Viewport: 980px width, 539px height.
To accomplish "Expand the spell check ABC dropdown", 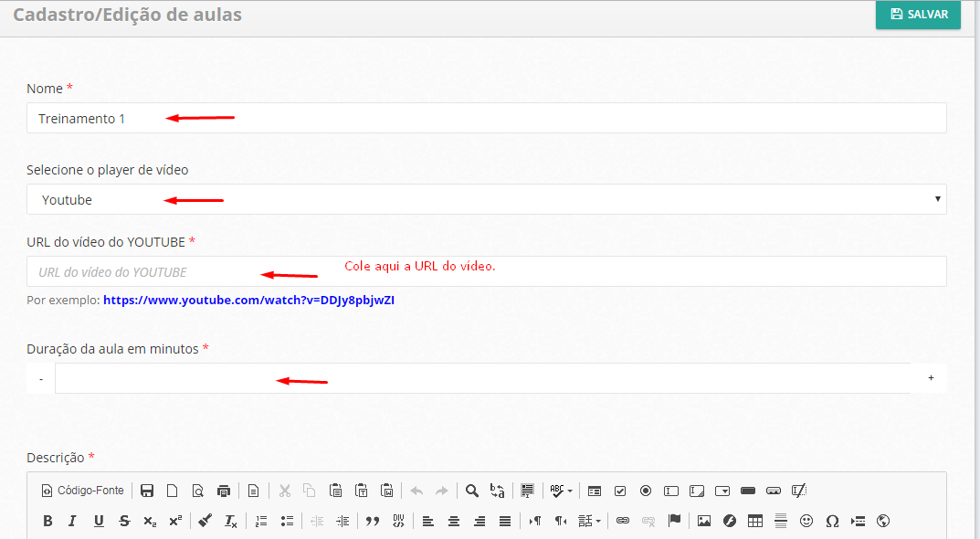I will coord(570,491).
